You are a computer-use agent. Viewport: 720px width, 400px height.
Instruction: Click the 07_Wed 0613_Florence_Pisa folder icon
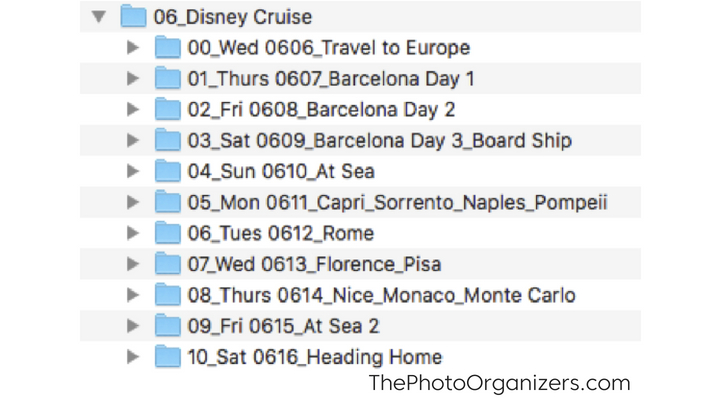coord(168,264)
